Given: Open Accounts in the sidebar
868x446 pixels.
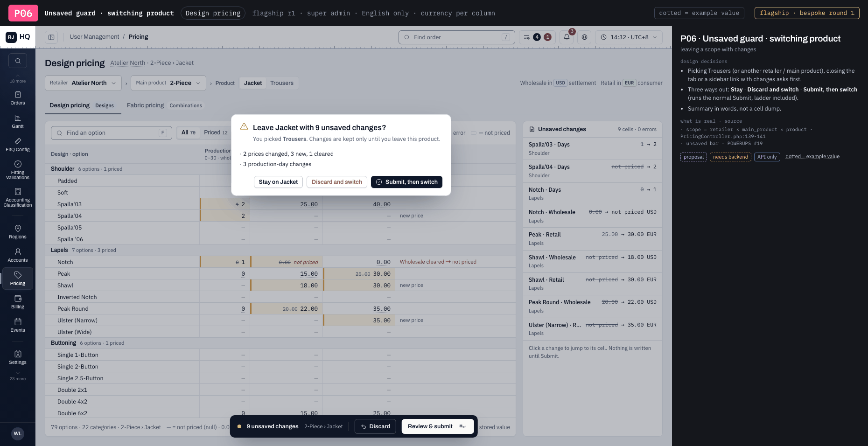Looking at the screenshot, I should (x=18, y=255).
